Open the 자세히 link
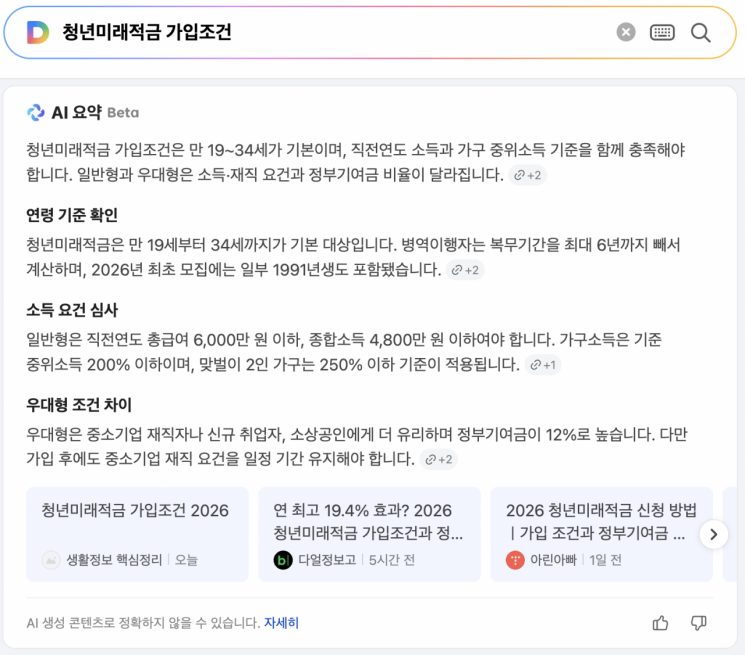The width and height of the screenshot is (745, 655). pyautogui.click(x=281, y=623)
